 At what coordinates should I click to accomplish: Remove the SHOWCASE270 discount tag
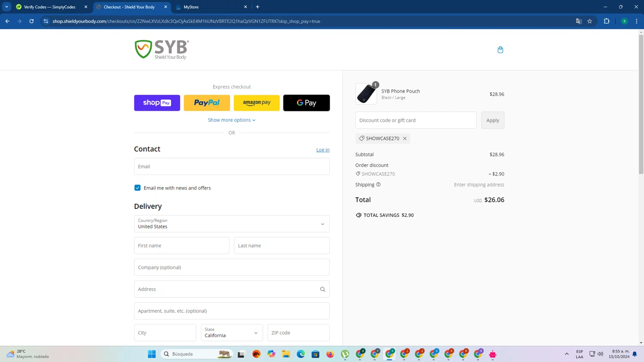pyautogui.click(x=405, y=139)
